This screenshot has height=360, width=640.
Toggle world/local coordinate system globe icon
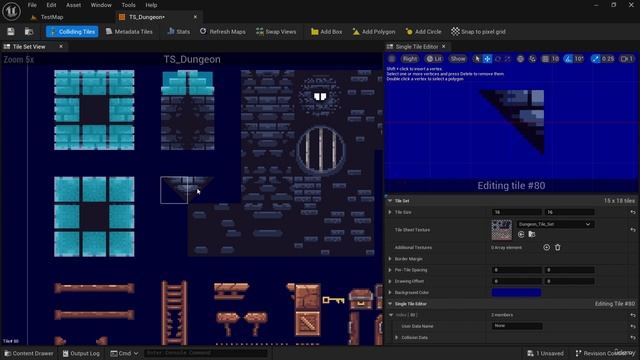[x=520, y=59]
